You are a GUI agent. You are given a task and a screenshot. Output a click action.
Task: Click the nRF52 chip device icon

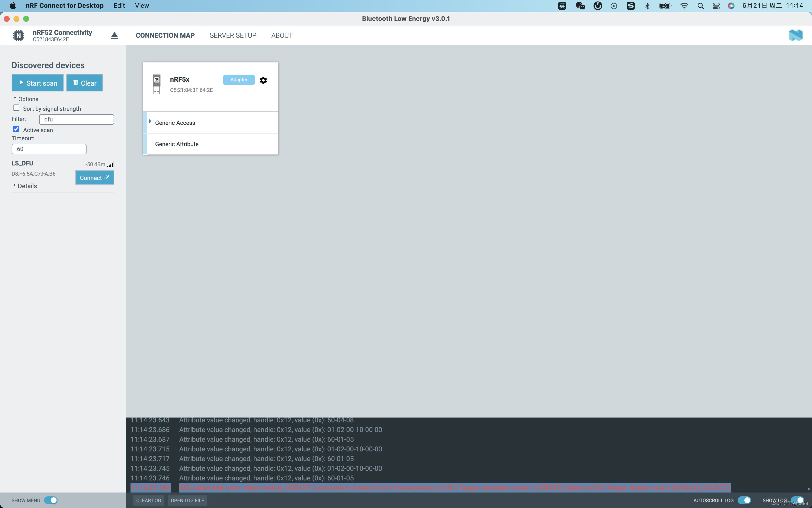click(18, 35)
